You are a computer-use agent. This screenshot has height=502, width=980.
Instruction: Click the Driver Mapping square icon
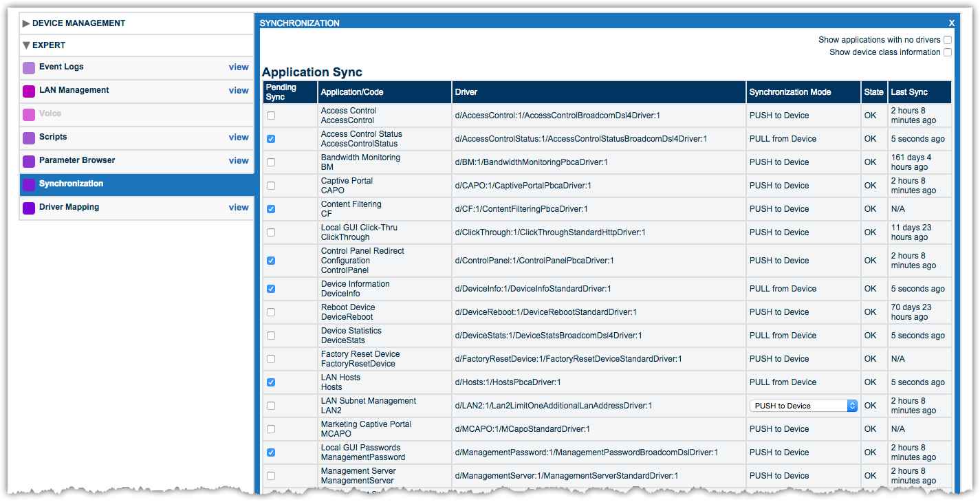pos(29,208)
